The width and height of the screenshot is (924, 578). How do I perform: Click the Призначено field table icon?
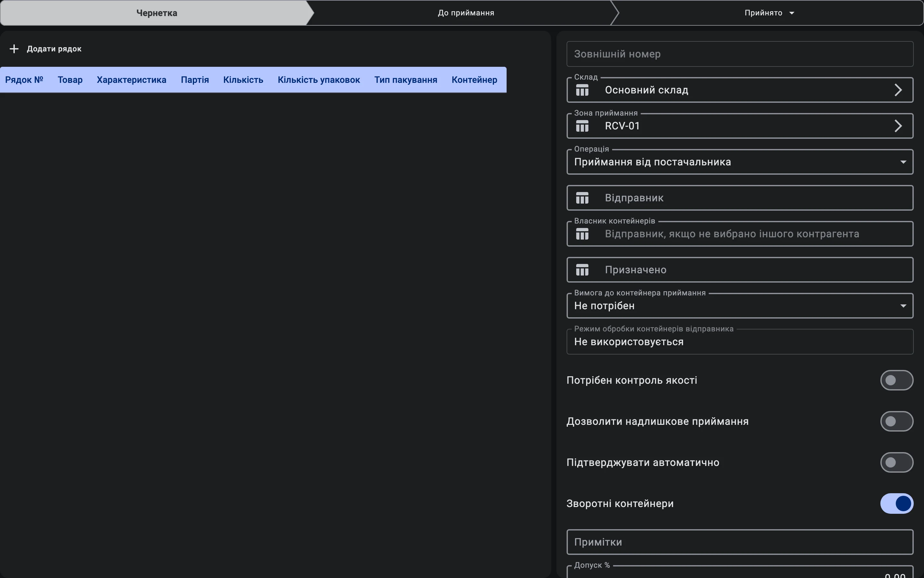(582, 270)
